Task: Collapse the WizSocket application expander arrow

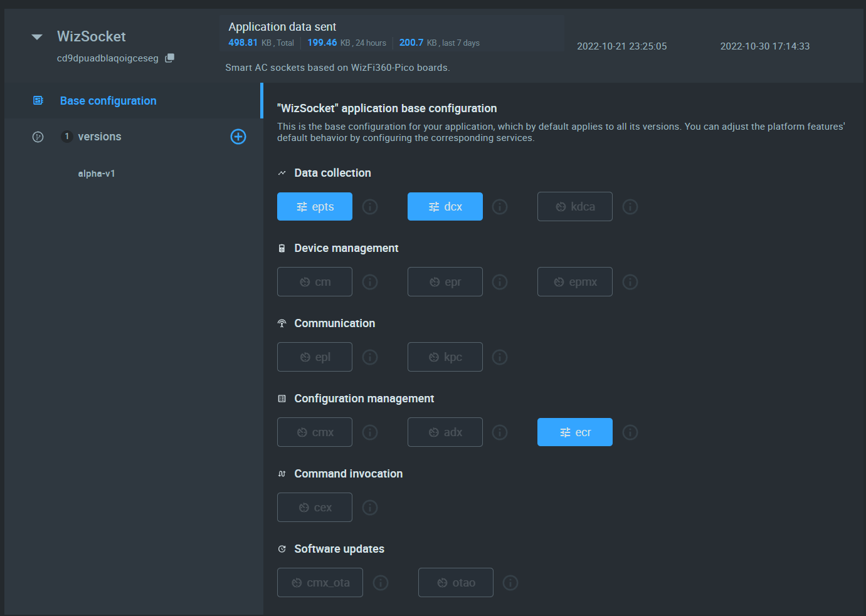Action: 37,37
